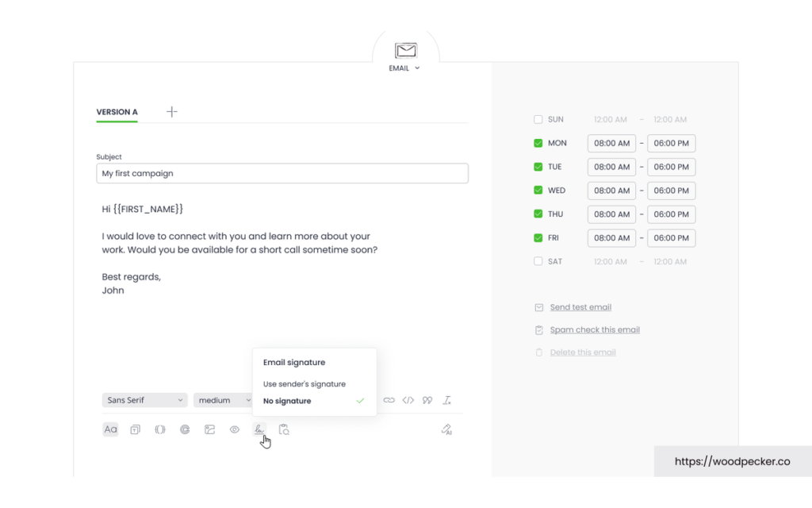The image size is (812, 508).
Task: Click SUN start time 12:00 AM
Action: point(611,119)
